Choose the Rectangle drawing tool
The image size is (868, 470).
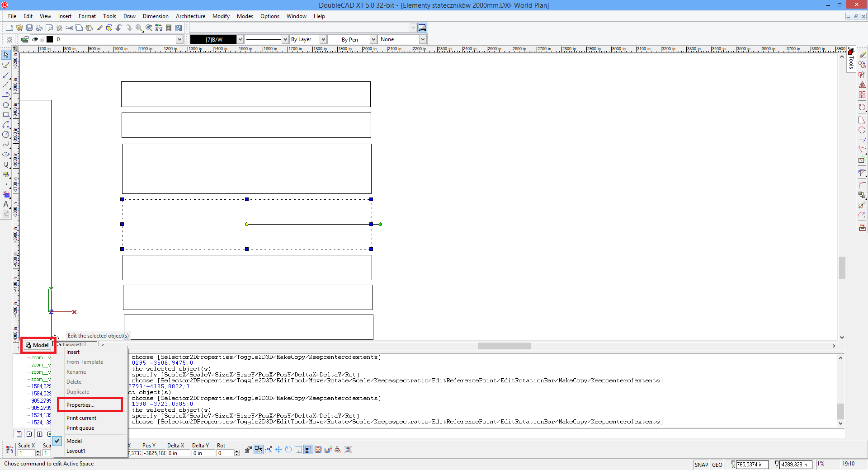pos(6,115)
